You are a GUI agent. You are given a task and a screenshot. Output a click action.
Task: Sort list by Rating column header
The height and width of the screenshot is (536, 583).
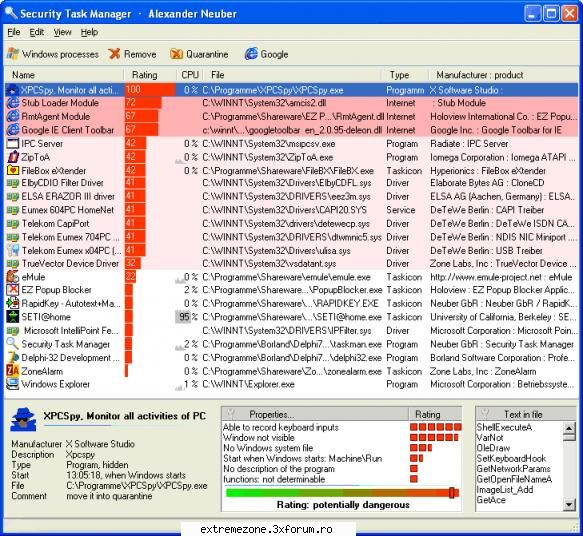(x=149, y=75)
